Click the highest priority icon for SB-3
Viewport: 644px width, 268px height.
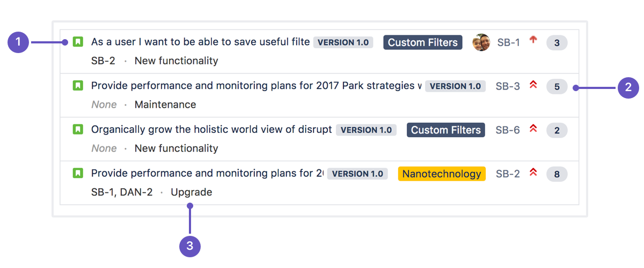click(533, 85)
